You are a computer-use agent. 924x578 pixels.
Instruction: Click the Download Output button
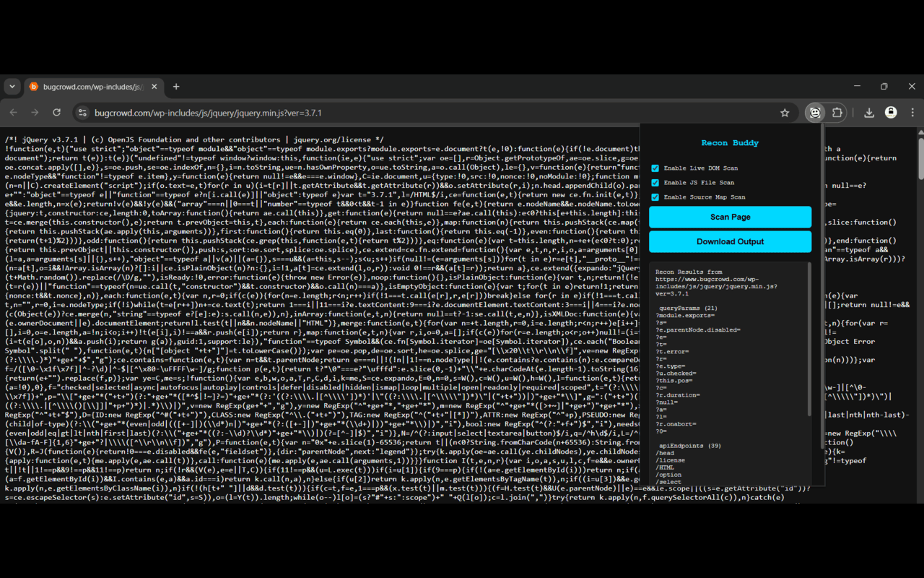730,241
